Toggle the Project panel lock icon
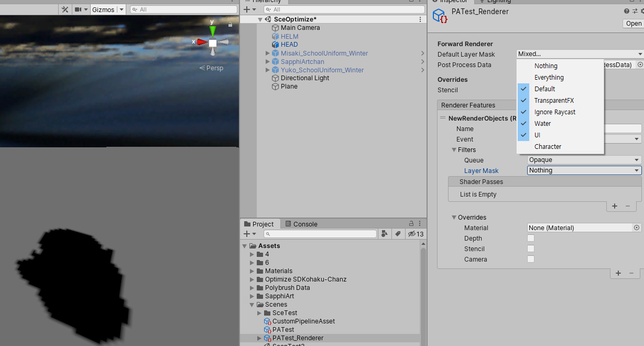Viewport: 644px width, 346px height. (x=411, y=223)
